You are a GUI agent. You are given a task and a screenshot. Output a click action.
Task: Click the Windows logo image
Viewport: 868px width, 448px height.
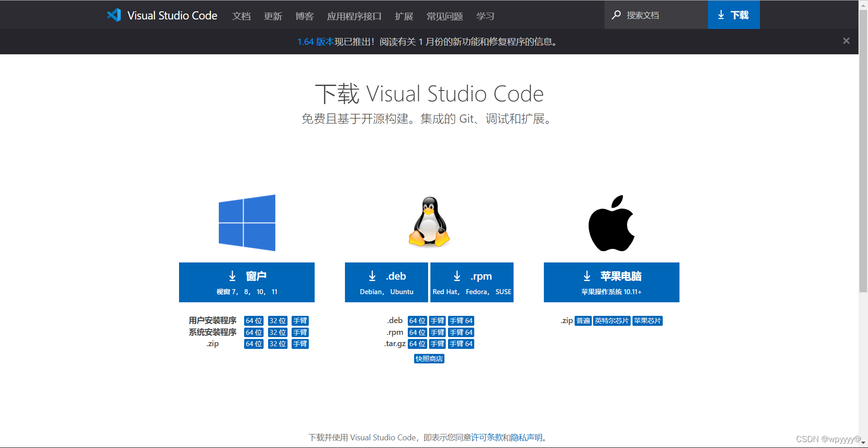pos(247,223)
